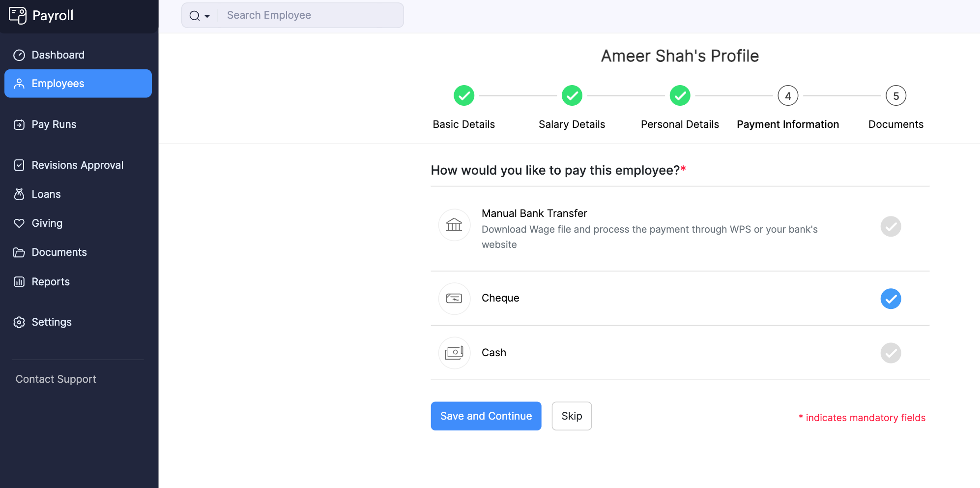Select Cash as the payment method

click(x=891, y=353)
